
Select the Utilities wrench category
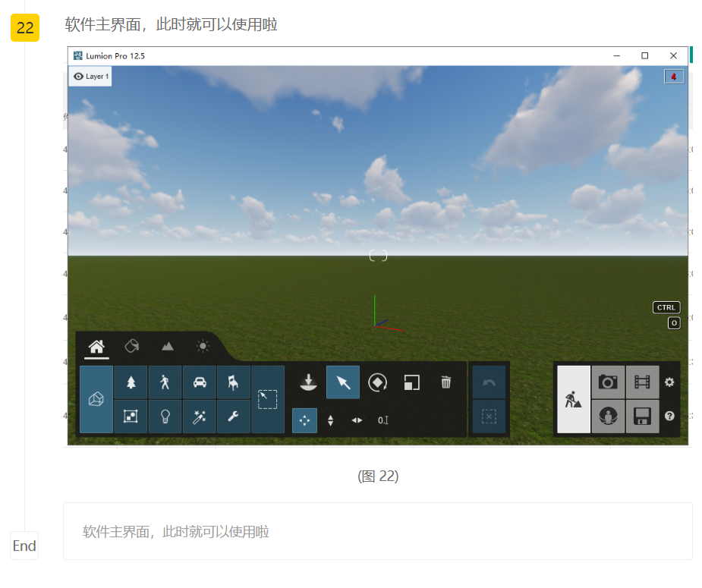[234, 417]
